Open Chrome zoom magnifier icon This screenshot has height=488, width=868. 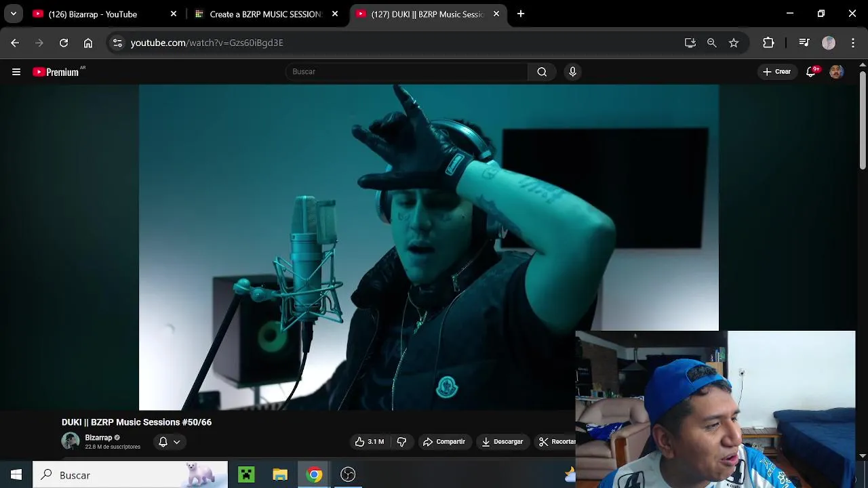711,43
